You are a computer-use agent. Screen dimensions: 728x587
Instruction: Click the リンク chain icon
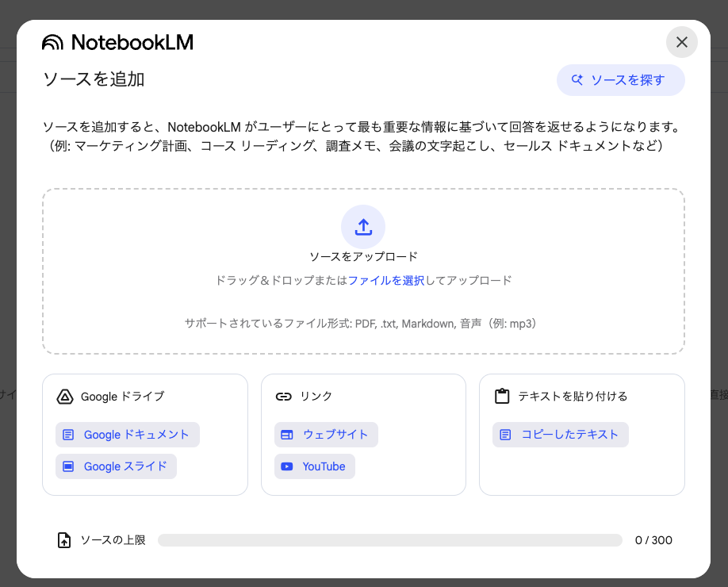[x=284, y=397]
